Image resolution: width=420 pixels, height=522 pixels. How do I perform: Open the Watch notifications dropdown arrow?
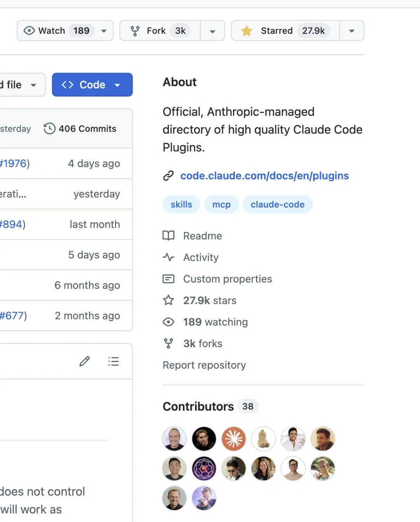(x=104, y=31)
